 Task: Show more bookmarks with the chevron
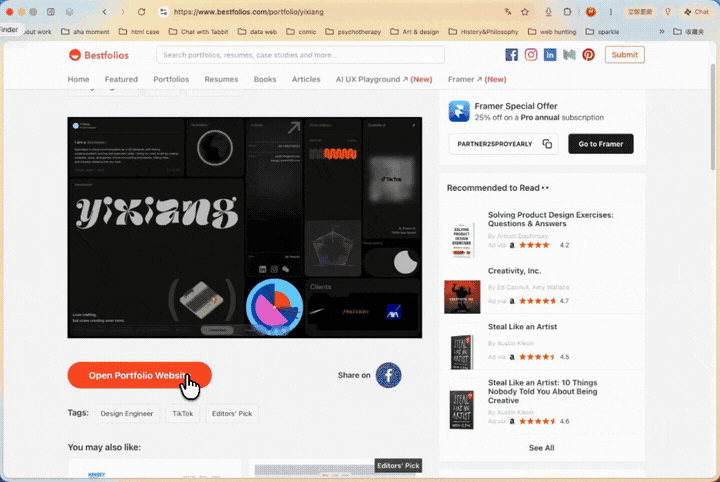pos(662,32)
